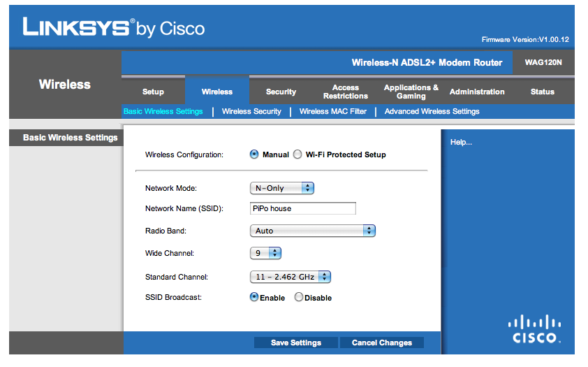Click the Wireless Configuration: label
The image size is (588, 367).
coord(184,154)
